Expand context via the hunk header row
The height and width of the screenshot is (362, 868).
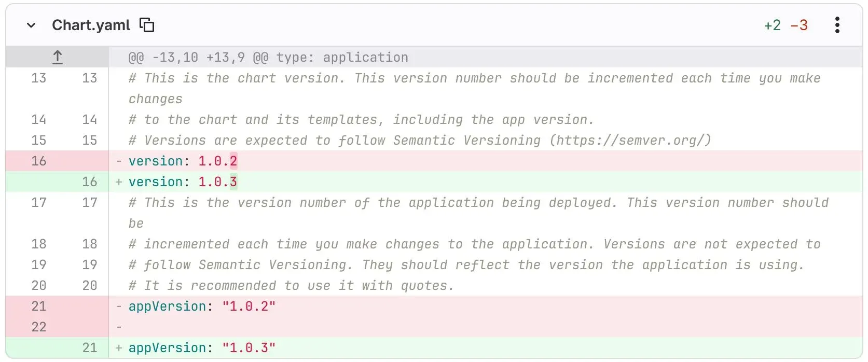click(57, 57)
